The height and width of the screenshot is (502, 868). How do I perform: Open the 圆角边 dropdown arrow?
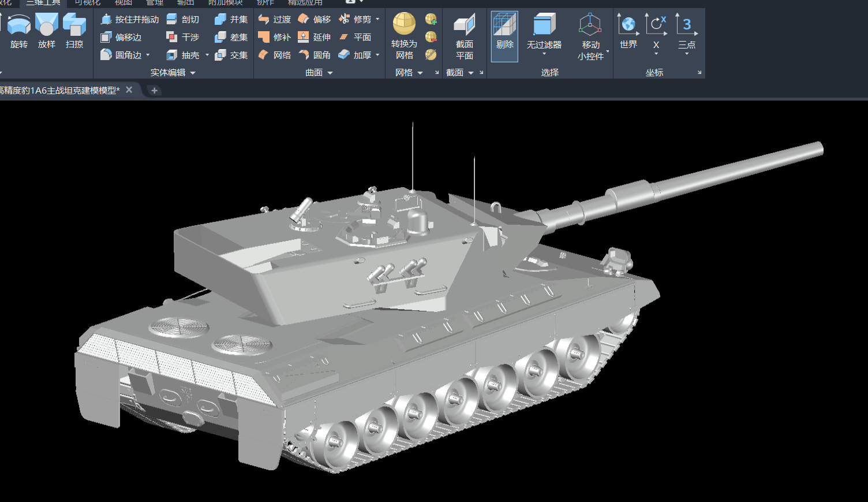(x=148, y=55)
